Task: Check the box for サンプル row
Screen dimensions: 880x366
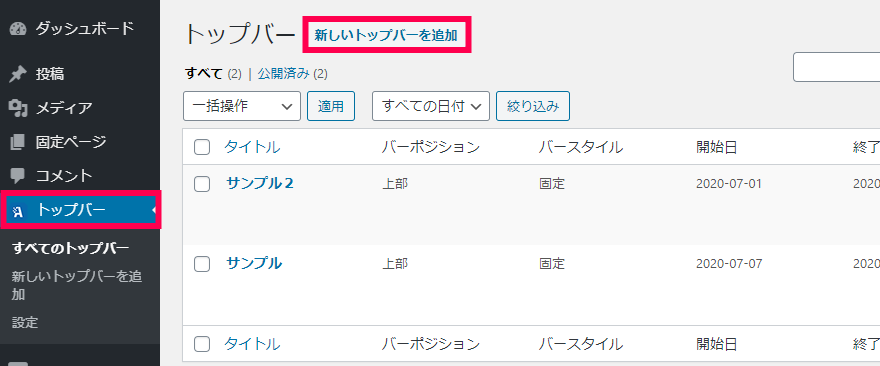Action: tap(202, 264)
